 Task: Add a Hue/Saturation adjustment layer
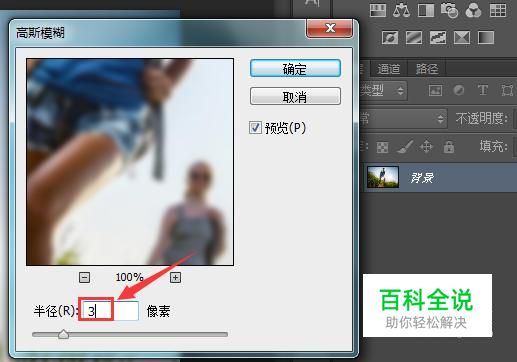click(378, 10)
